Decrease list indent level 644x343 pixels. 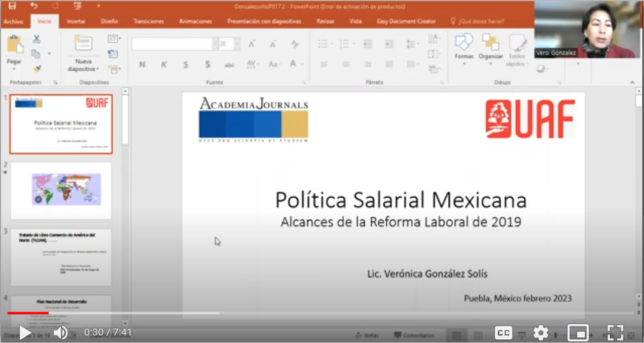click(368, 44)
